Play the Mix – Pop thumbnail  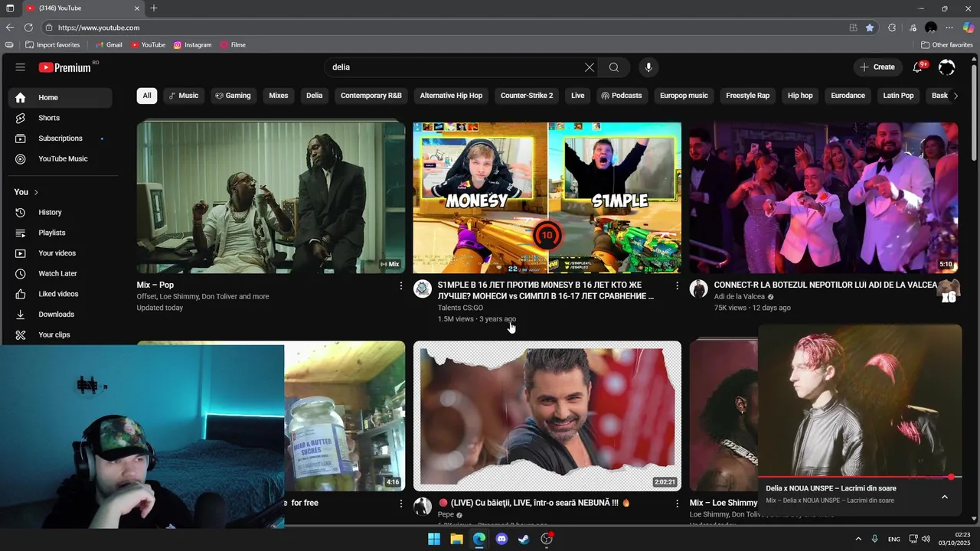(271, 197)
